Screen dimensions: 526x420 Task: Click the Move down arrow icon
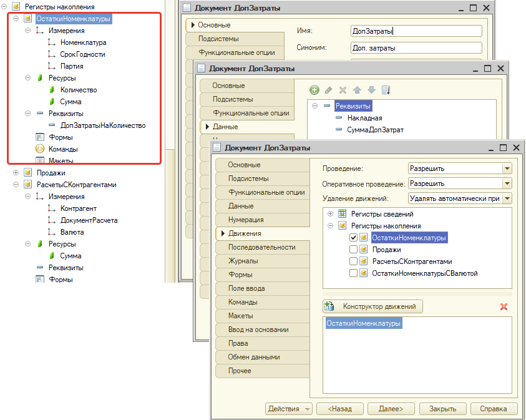point(371,90)
